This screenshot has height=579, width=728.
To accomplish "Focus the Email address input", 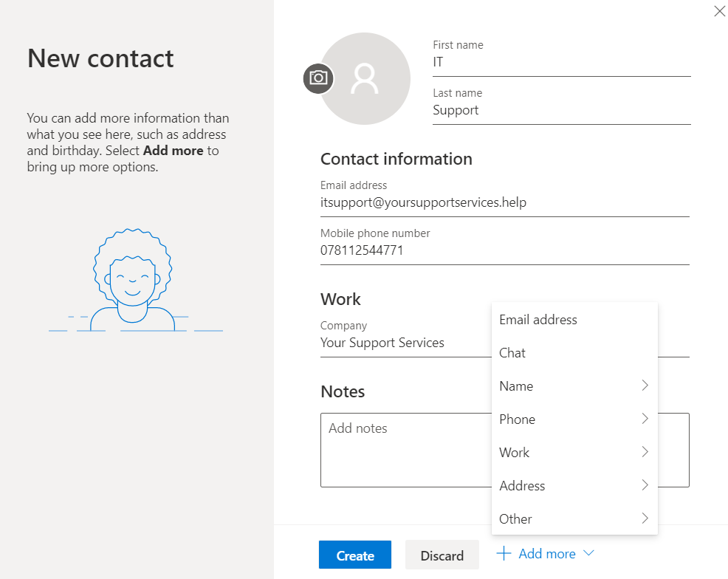I will click(x=504, y=202).
